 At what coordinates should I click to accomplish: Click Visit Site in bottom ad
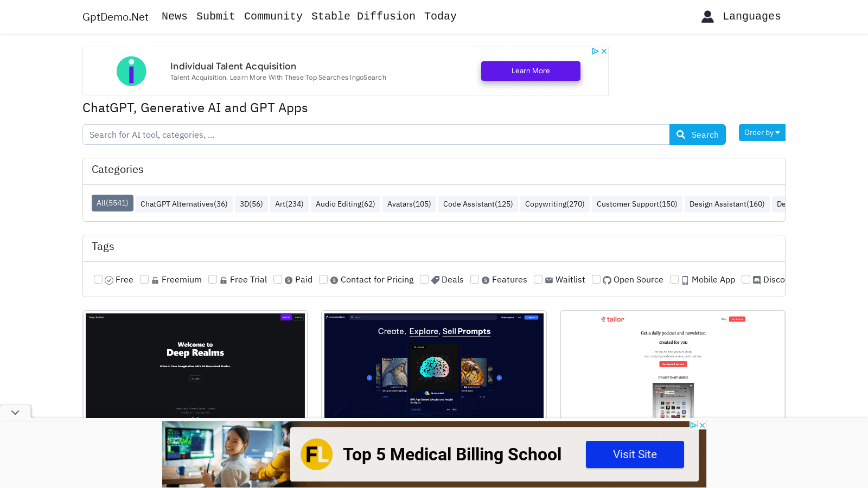click(635, 454)
